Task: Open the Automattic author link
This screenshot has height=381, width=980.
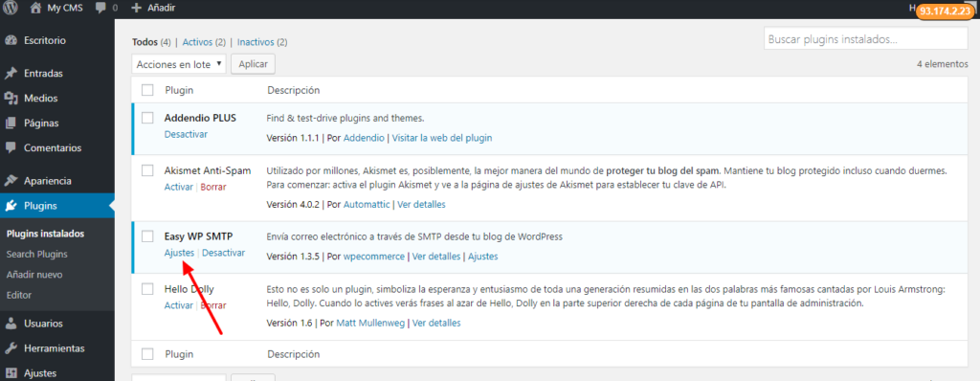Action: [367, 205]
